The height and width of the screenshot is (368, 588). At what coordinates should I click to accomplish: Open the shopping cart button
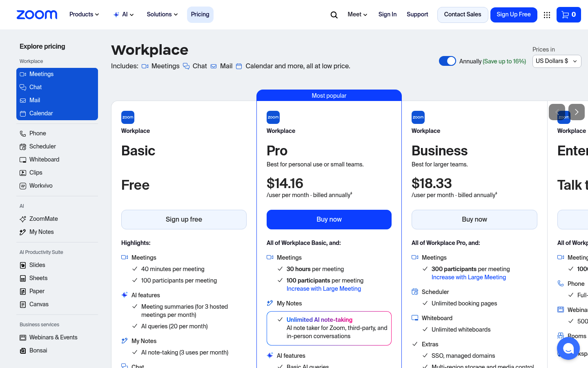(x=568, y=15)
